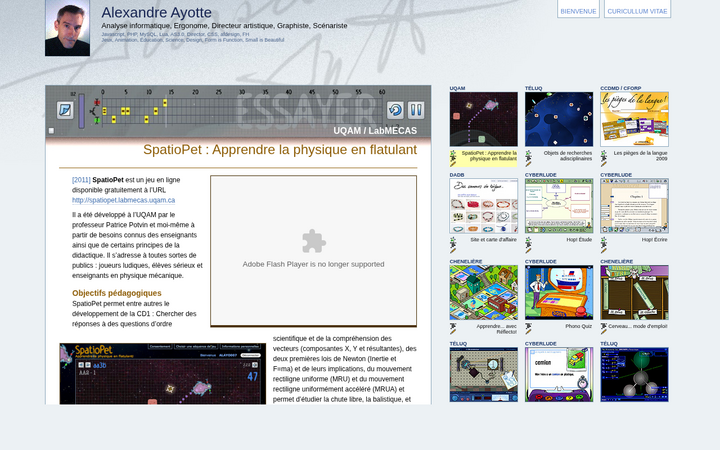Click role icons beside Objets de recherches caption
The height and width of the screenshot is (450, 720).
click(x=528, y=158)
